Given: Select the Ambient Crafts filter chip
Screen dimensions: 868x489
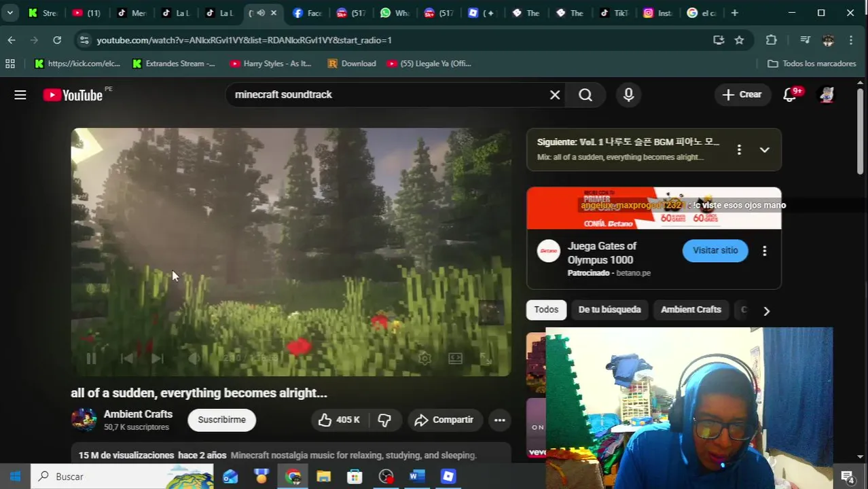Looking at the screenshot, I should (691, 310).
